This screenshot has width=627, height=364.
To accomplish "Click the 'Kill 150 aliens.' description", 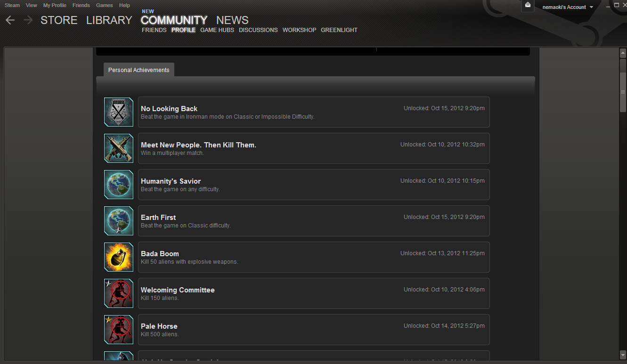I will pyautogui.click(x=160, y=298).
